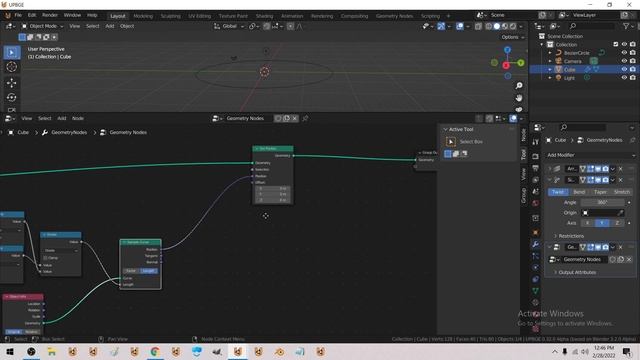Image resolution: width=640 pixels, height=360 pixels.
Task: Select the Select Box tool in viewport toolbar
Action: (11, 52)
